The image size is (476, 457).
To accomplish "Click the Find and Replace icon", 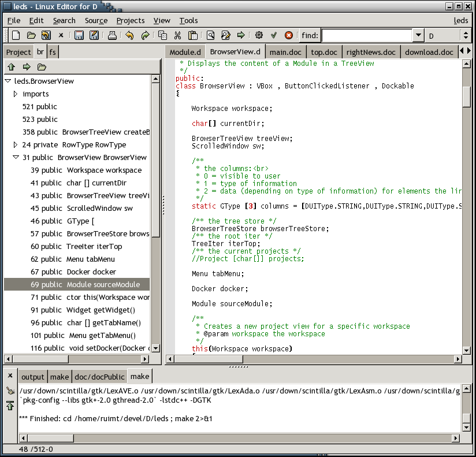I will pos(225,35).
